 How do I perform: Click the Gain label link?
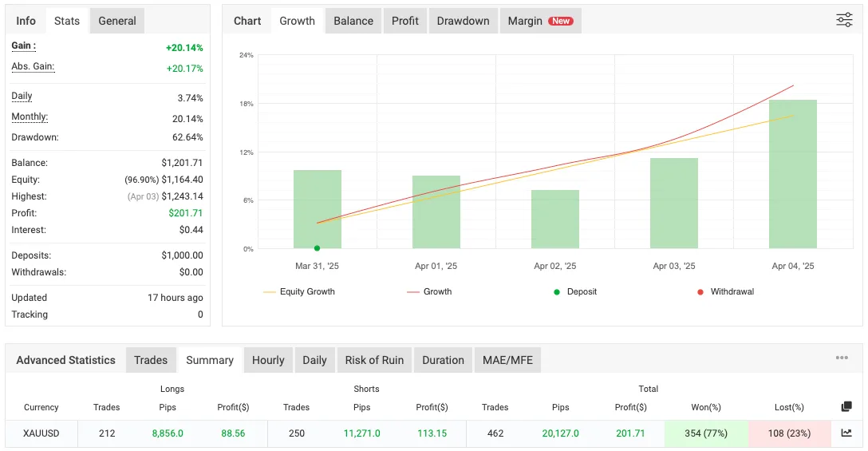point(23,46)
